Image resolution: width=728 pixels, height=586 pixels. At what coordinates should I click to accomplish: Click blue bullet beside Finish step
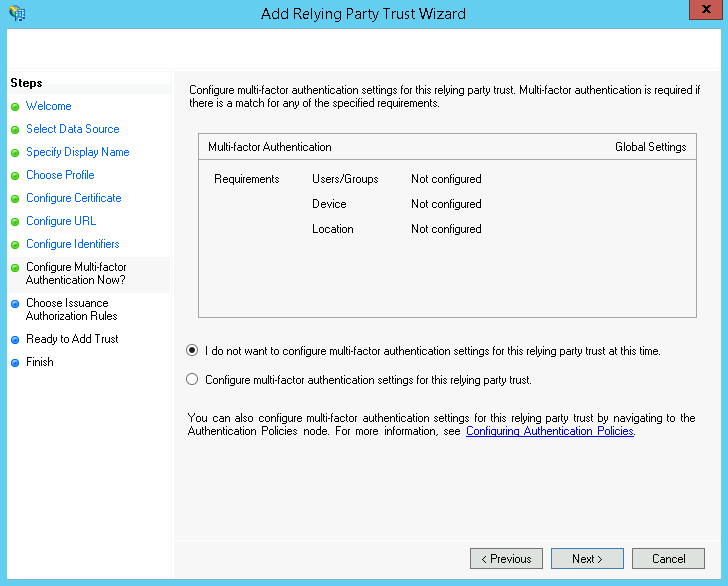pyautogui.click(x=15, y=363)
